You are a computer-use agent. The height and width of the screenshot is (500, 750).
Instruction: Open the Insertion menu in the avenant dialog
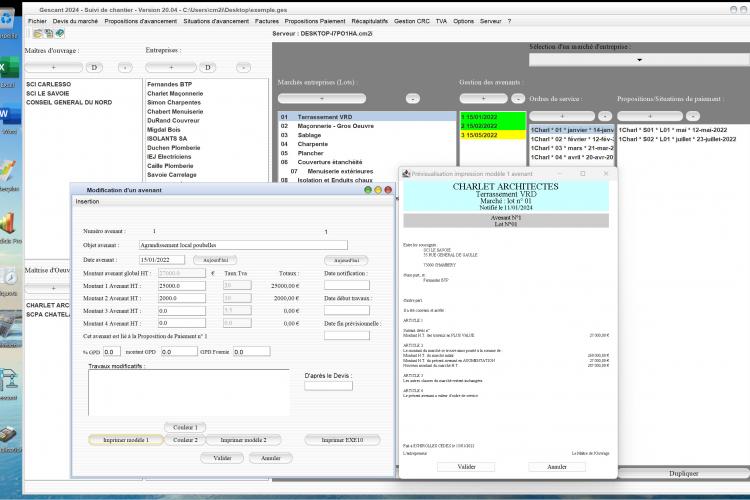[87, 202]
